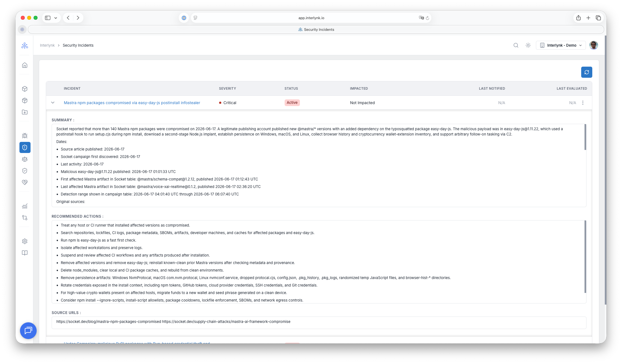Open the incident row three-dot menu
This screenshot has width=622, height=364.
pyautogui.click(x=583, y=103)
